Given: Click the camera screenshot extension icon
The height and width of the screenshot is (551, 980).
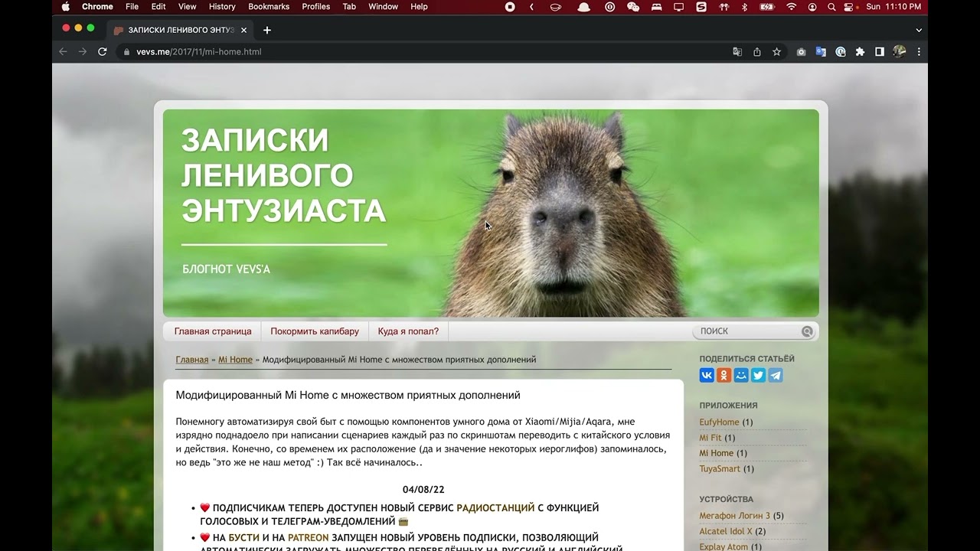Looking at the screenshot, I should click(801, 51).
